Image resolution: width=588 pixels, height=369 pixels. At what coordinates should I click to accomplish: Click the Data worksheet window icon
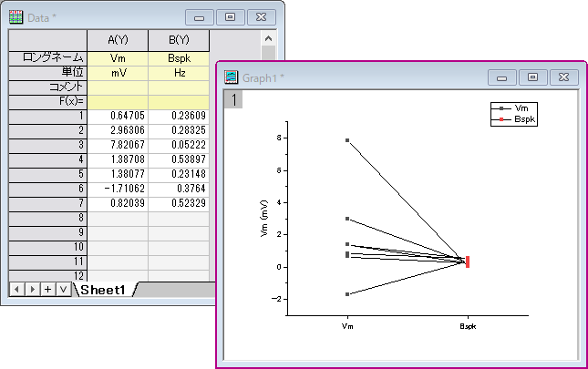[x=15, y=17]
